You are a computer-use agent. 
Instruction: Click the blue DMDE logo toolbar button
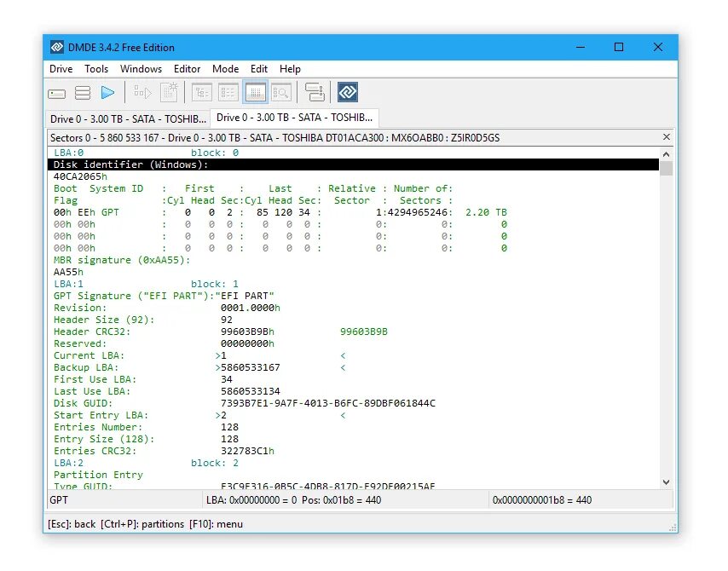347,92
